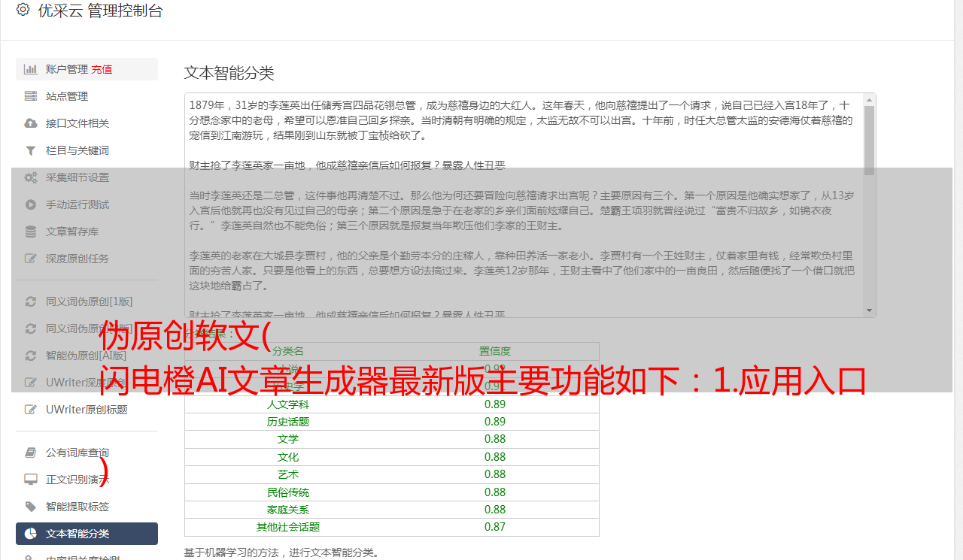Click the 文学 category cell
This screenshot has width=963, height=560.
pyautogui.click(x=288, y=439)
